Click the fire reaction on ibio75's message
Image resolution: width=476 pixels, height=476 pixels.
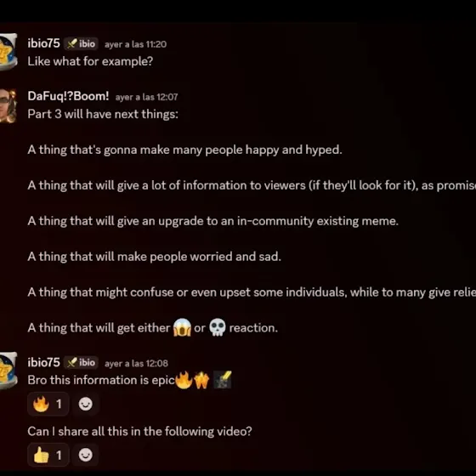[48, 404]
